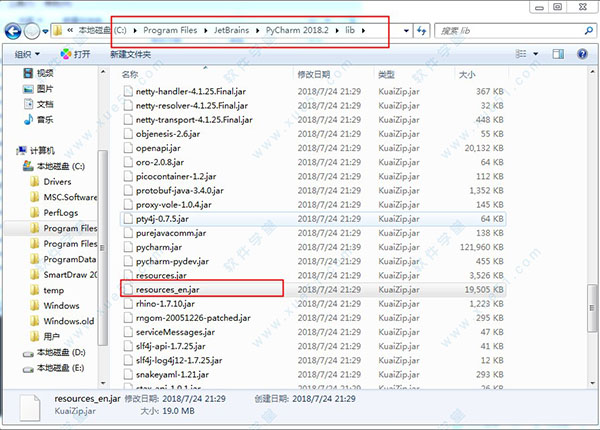The image size is (600, 430).
Task: Select local disk (D:) in navigation pane
Action: [58, 352]
